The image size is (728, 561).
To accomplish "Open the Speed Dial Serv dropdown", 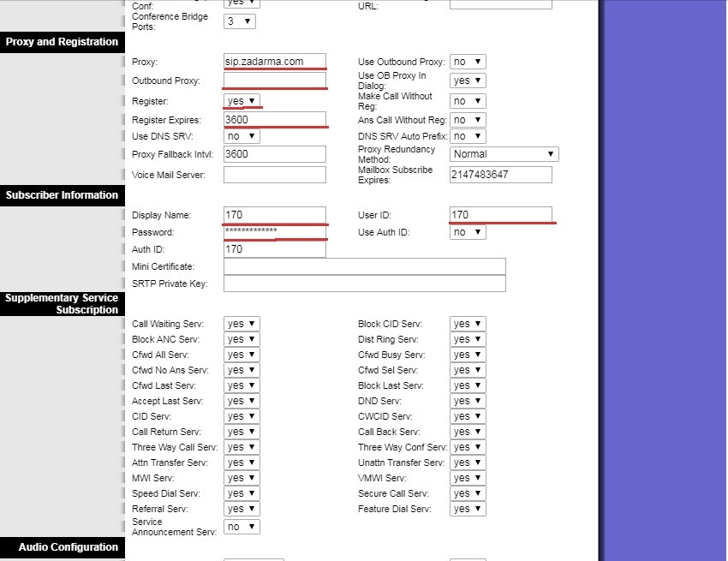I will (242, 493).
